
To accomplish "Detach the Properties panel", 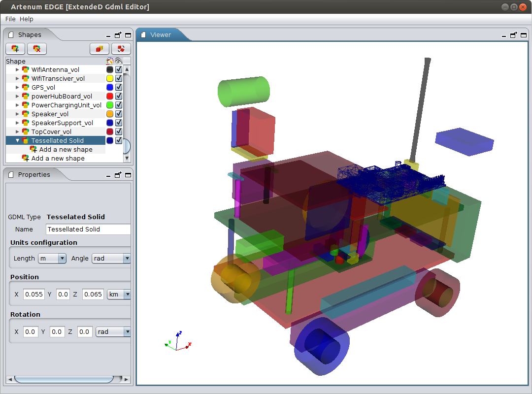I will point(118,175).
